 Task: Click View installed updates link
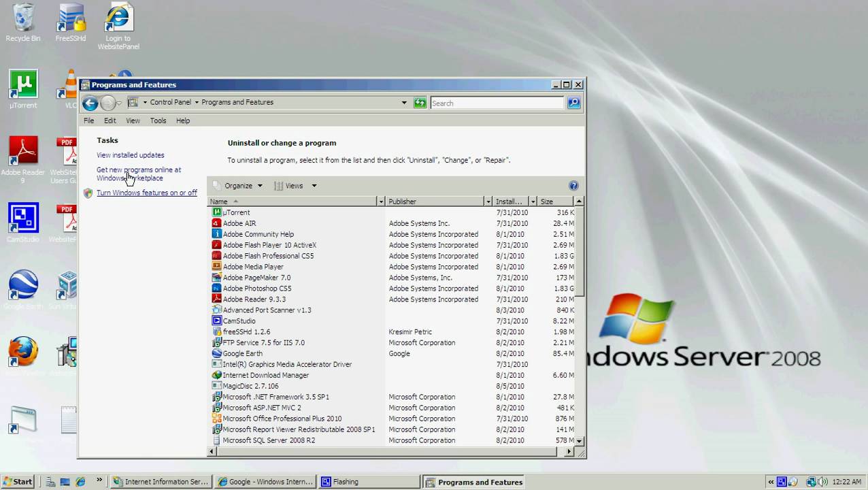tap(131, 155)
